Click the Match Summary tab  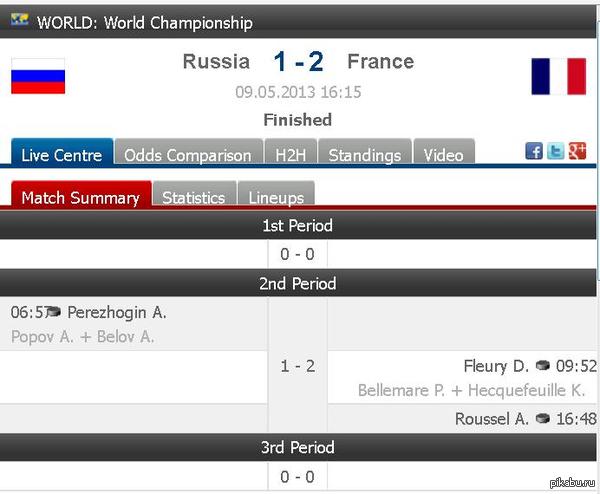click(80, 197)
